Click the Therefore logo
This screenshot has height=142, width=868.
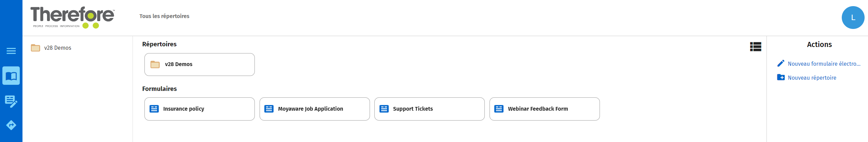[73, 17]
